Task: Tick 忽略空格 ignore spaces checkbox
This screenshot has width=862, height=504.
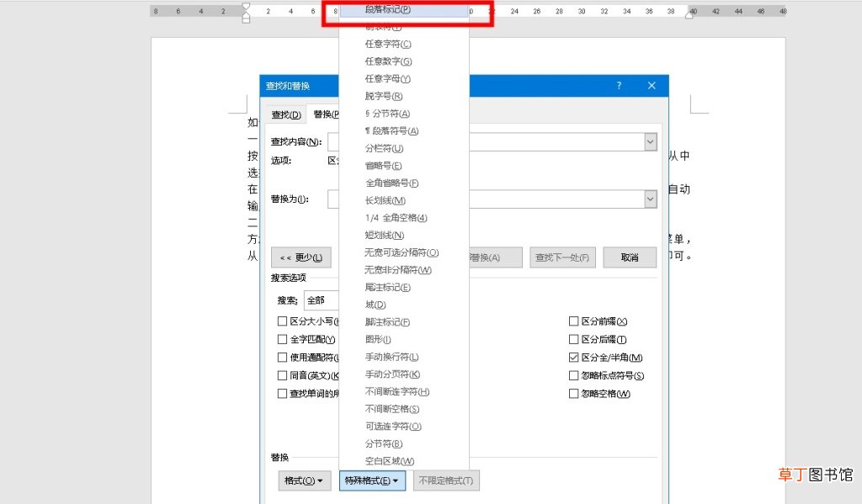Action: point(573,394)
